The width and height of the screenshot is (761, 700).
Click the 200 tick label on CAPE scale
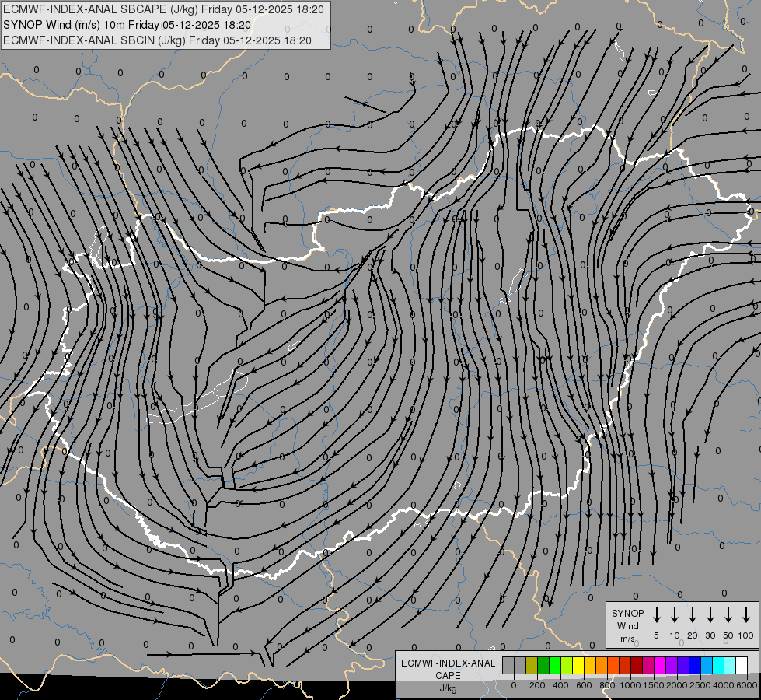tap(537, 685)
